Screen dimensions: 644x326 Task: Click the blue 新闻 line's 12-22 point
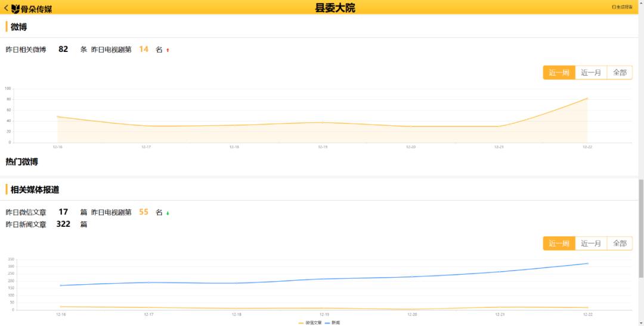588,263
